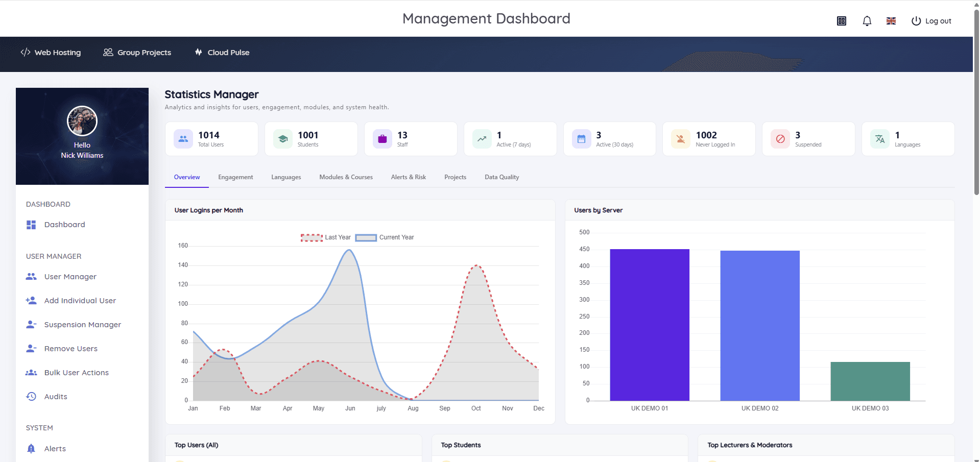Open Bulk User Actions page

point(77,373)
